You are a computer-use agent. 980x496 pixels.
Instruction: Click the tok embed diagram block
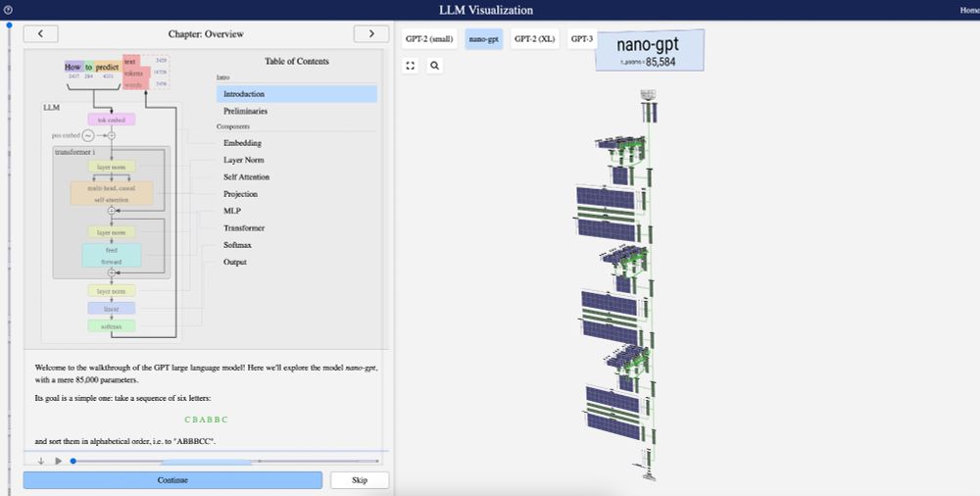tap(112, 120)
